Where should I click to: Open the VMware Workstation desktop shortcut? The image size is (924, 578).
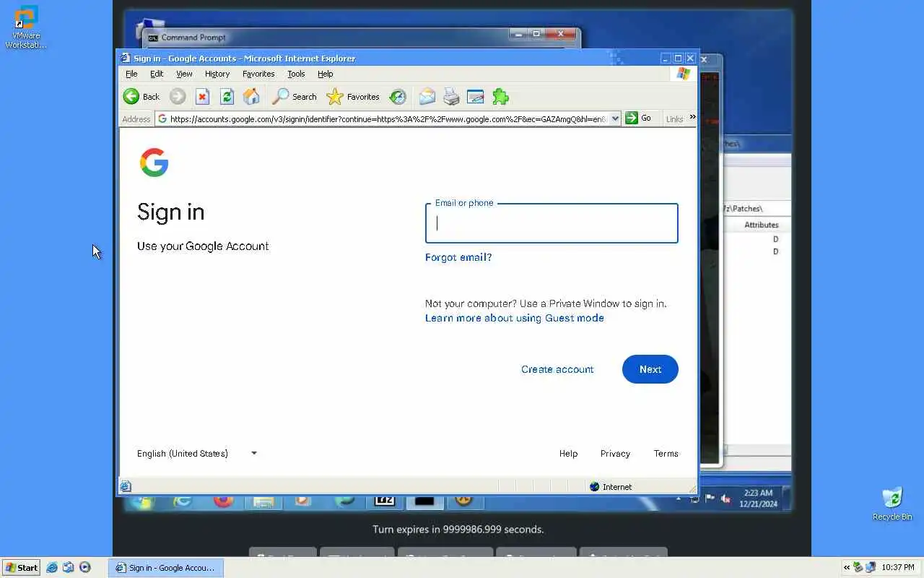(x=26, y=27)
